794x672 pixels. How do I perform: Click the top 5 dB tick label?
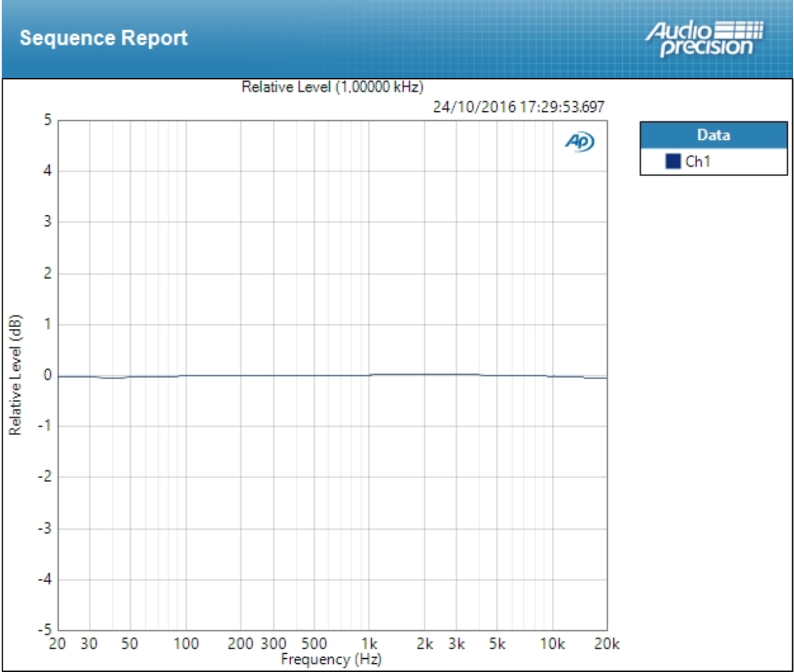47,120
